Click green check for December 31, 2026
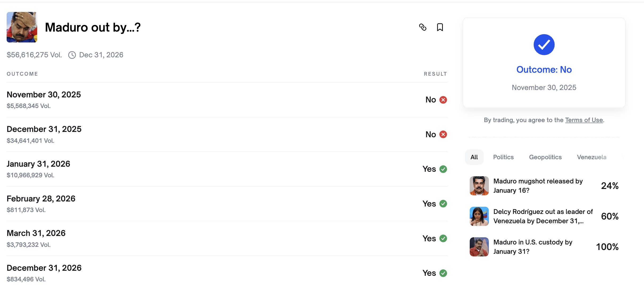The height and width of the screenshot is (301, 644). coord(443,273)
